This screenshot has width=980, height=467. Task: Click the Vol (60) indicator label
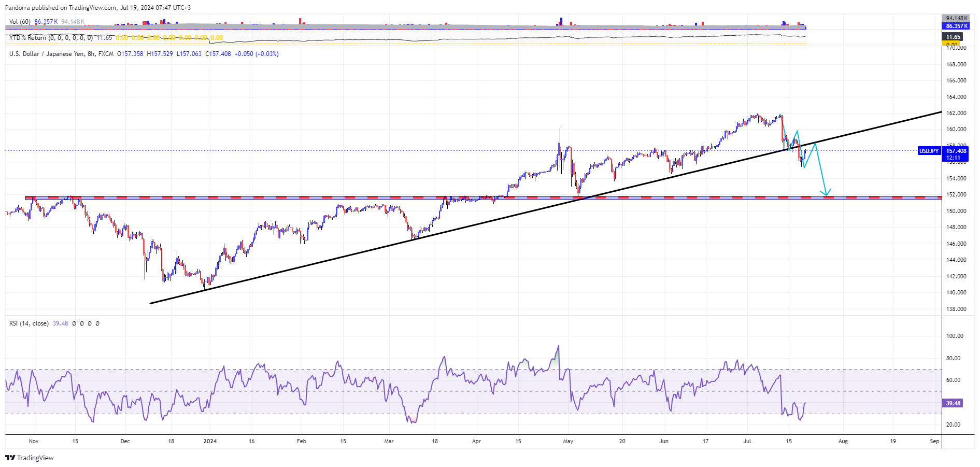click(20, 22)
